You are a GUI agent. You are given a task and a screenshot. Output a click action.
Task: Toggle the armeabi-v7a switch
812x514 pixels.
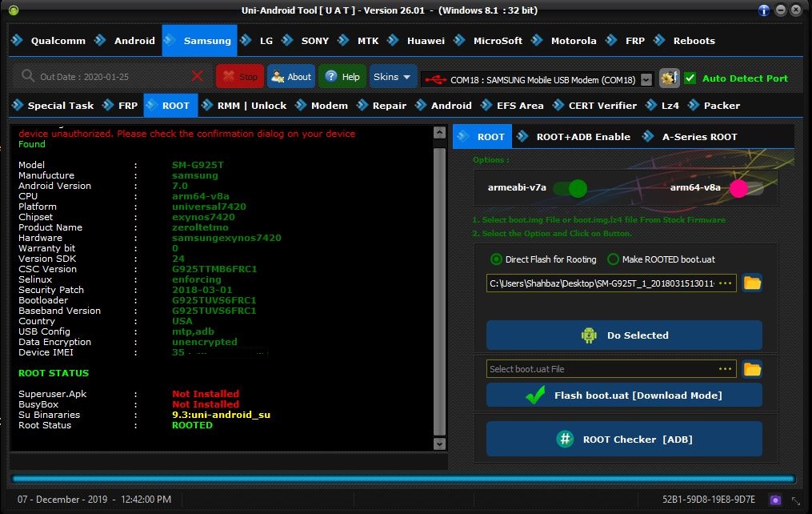tap(570, 188)
